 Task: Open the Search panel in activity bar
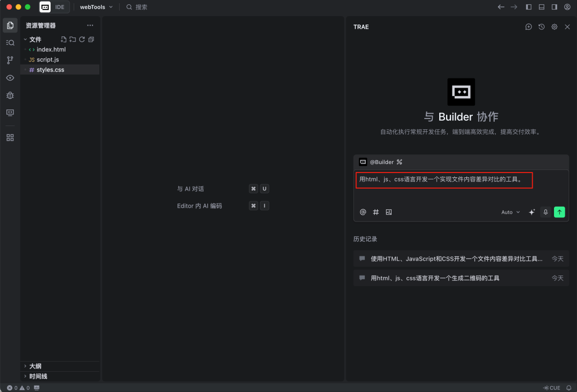10,43
